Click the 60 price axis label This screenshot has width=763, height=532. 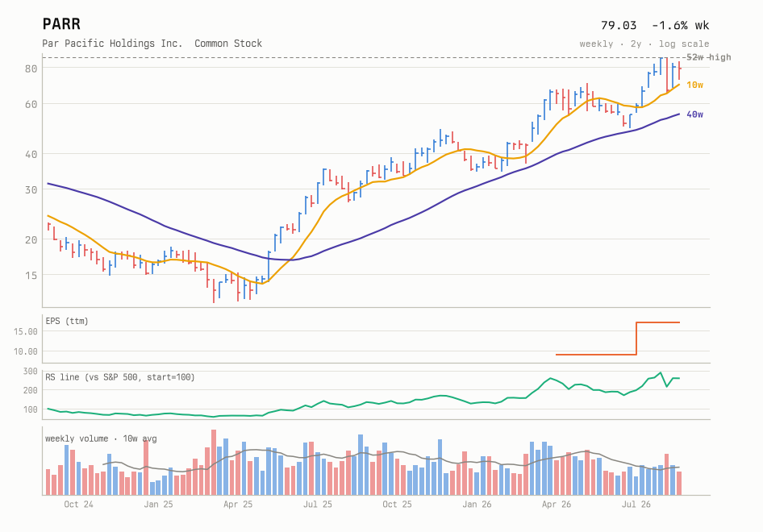[31, 104]
